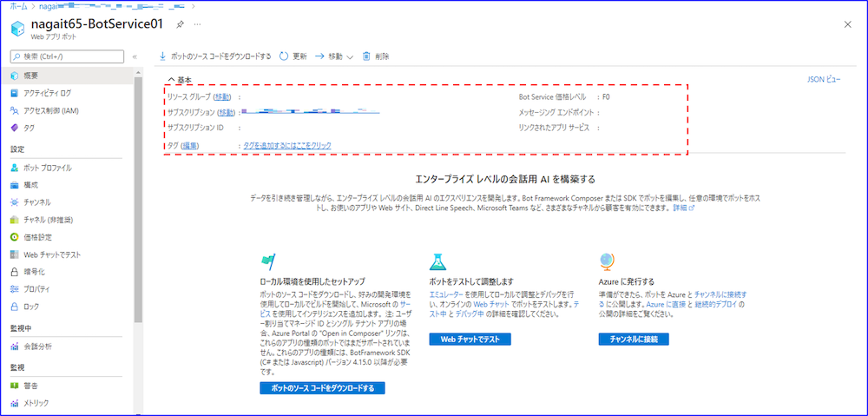Collapse the 基本 section chevron
Viewport: 868px width, 416px height.
[x=172, y=80]
